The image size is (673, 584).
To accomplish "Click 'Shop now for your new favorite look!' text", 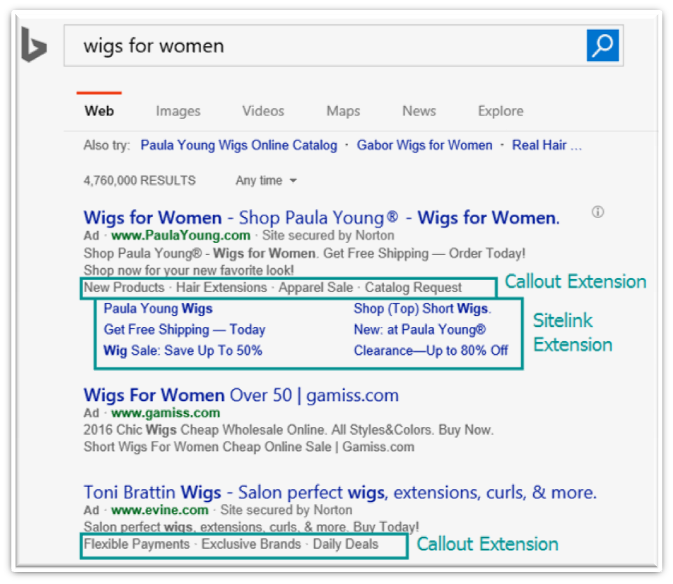I will [x=189, y=270].
